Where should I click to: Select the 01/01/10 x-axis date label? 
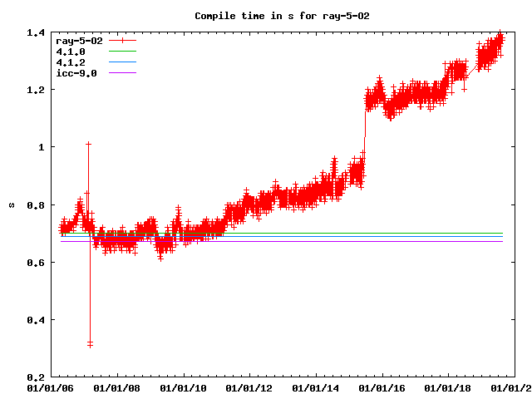coord(183,387)
